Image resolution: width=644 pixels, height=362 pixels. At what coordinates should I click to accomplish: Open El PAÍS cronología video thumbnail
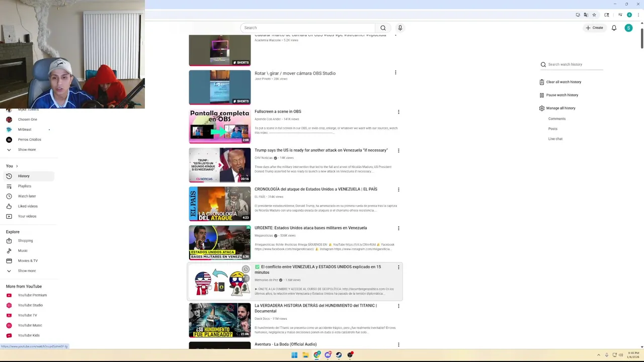tap(220, 204)
